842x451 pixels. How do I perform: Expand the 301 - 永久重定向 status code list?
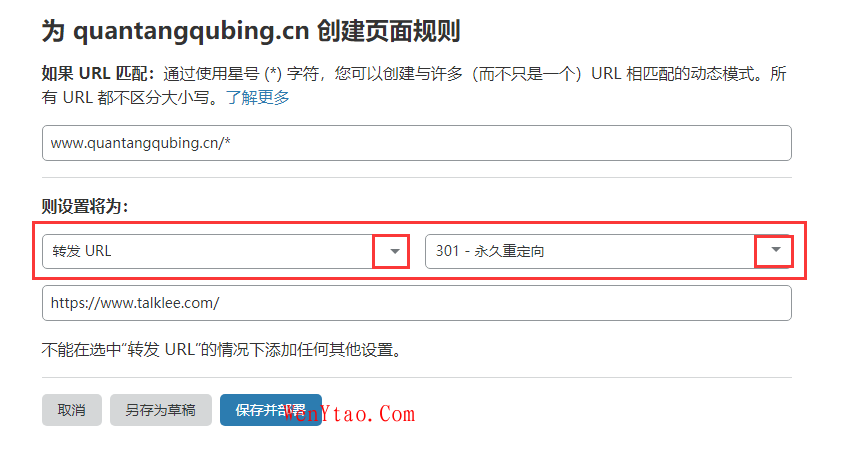click(x=608, y=251)
